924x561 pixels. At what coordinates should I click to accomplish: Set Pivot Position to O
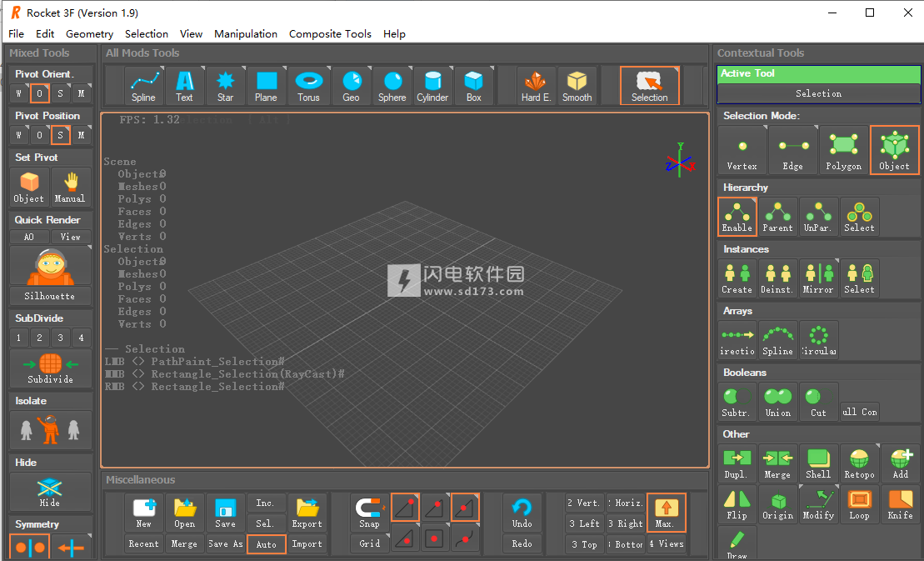click(x=39, y=135)
